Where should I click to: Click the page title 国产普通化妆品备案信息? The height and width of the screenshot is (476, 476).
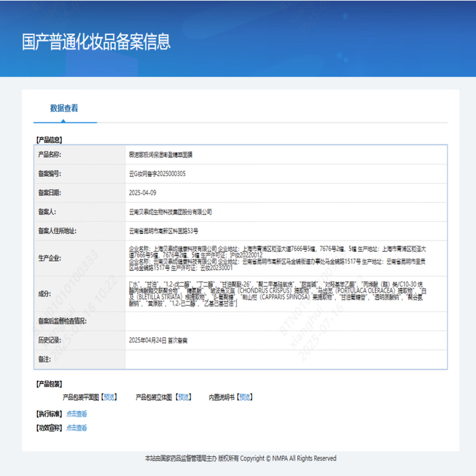pos(96,42)
